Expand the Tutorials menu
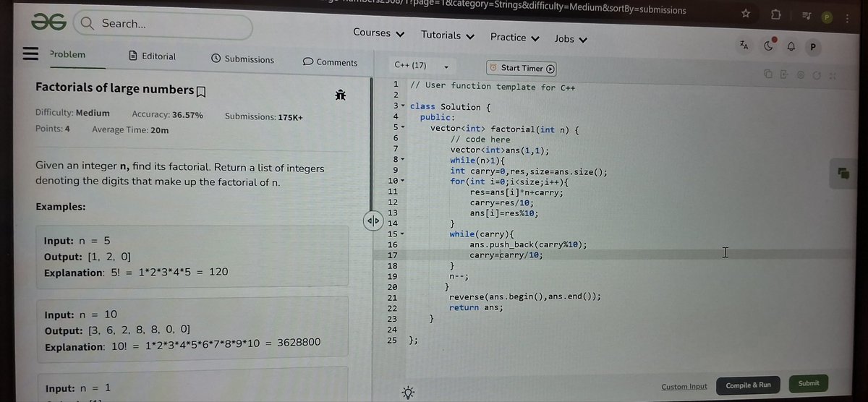 pos(448,35)
